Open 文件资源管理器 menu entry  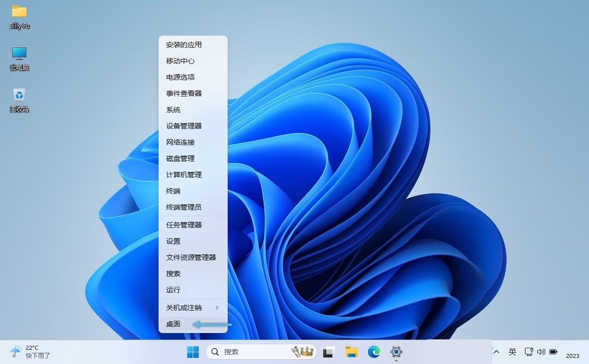pos(193,257)
